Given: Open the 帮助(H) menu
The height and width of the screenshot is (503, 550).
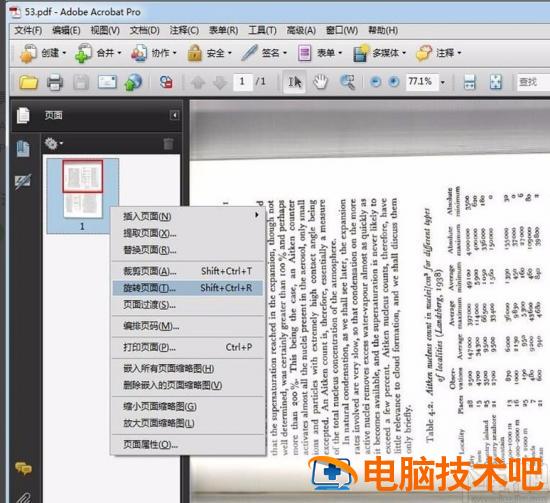Looking at the screenshot, I should coord(383,31).
